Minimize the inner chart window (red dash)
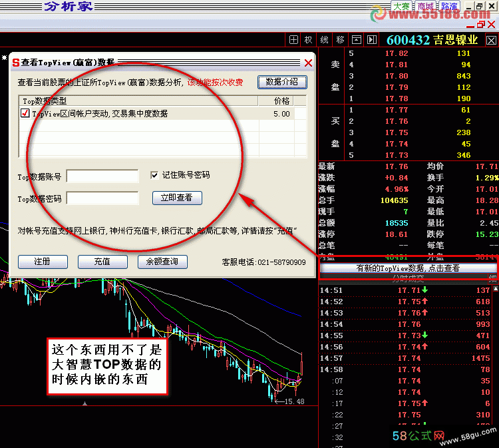The image size is (499, 448). pyautogui.click(x=470, y=26)
